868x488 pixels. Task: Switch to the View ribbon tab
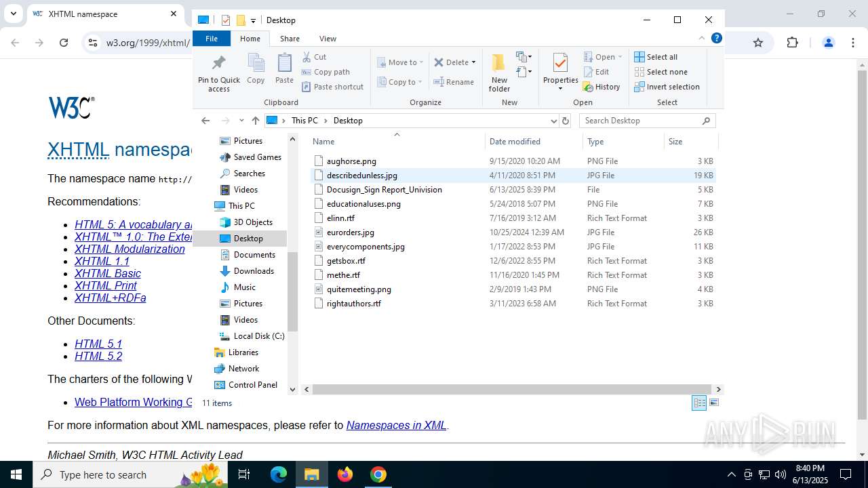pyautogui.click(x=328, y=39)
